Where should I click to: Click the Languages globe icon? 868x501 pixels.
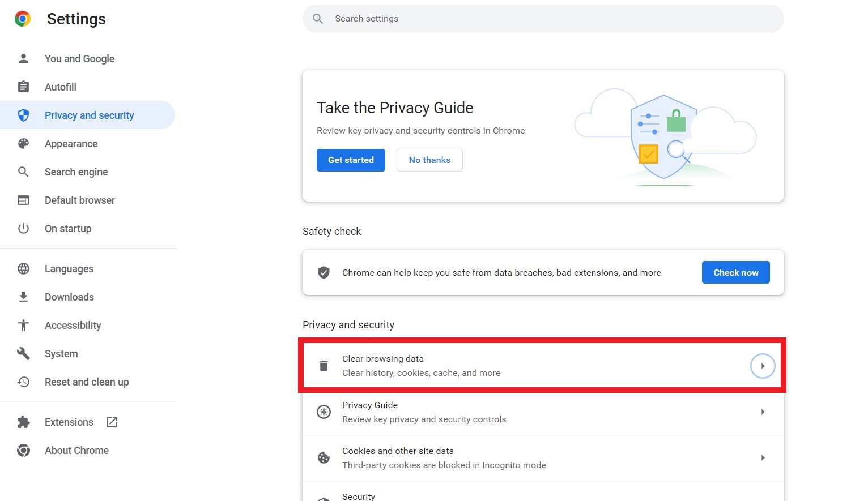(23, 268)
